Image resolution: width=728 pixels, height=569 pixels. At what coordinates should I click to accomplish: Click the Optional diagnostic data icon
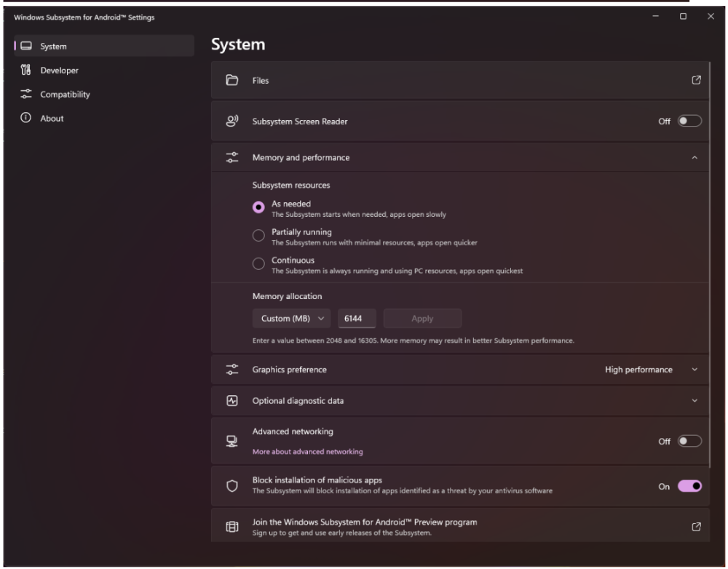(232, 400)
